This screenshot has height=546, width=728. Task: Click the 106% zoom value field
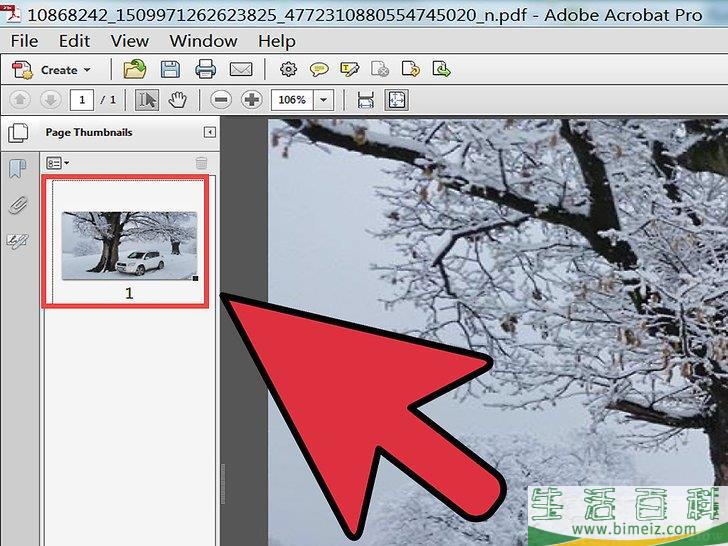point(292,100)
